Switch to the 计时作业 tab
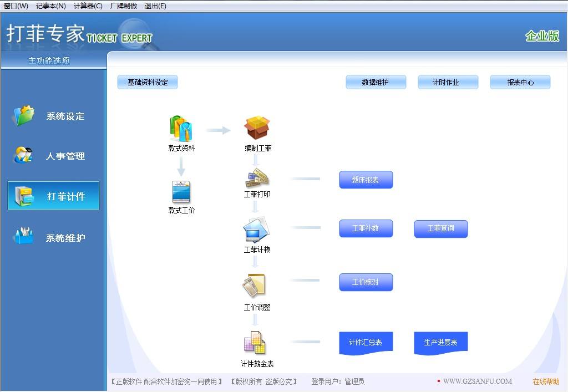Viewport: 568px width, 392px height. pyautogui.click(x=448, y=82)
